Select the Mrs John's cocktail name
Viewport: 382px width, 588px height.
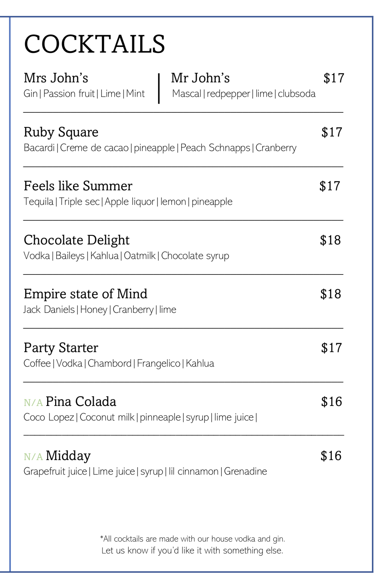[x=56, y=78]
